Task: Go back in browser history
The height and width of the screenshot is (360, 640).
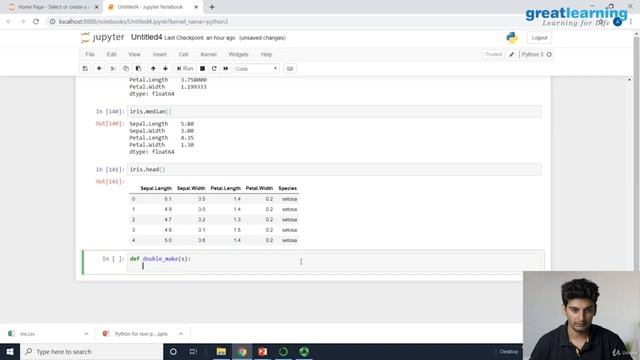Action: (9, 22)
